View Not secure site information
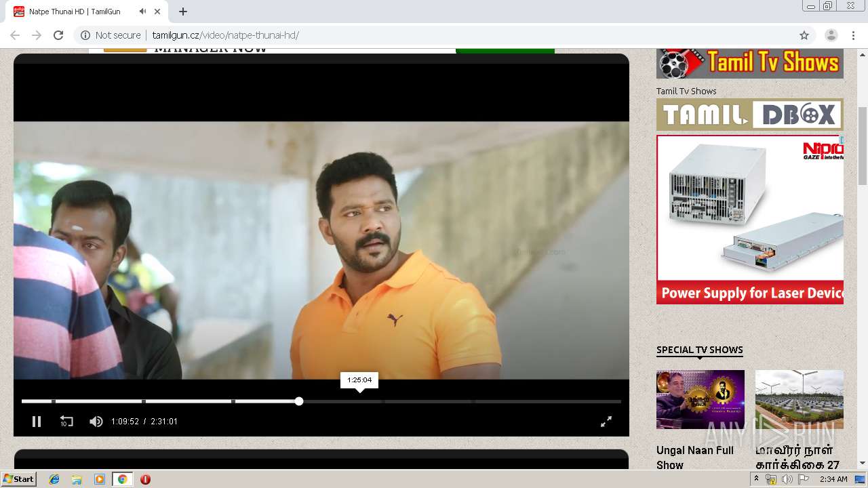This screenshot has height=488, width=868. pos(111,35)
